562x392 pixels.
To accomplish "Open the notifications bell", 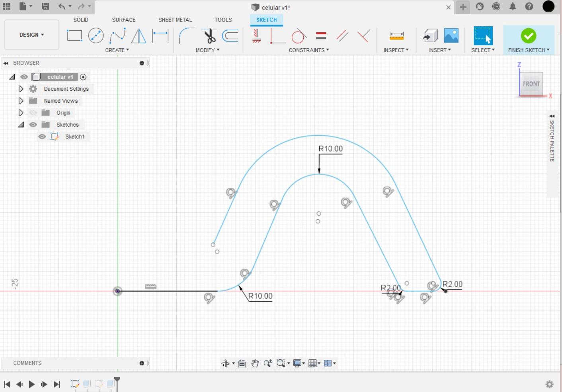I will (x=513, y=6).
